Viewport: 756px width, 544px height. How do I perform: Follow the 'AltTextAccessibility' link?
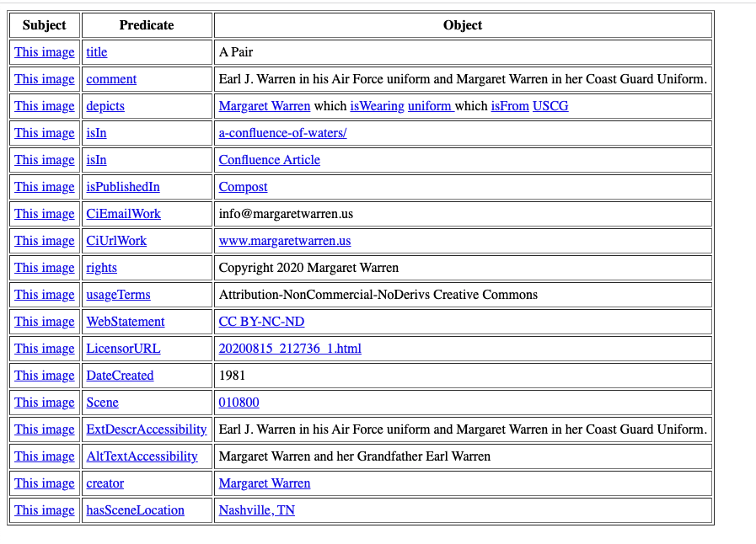[142, 456]
